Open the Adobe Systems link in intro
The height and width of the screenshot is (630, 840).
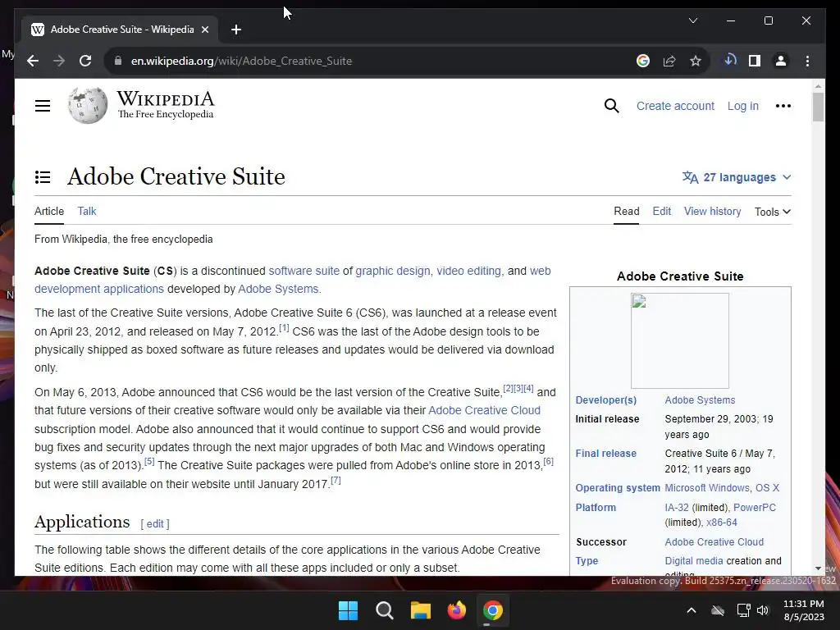278,289
